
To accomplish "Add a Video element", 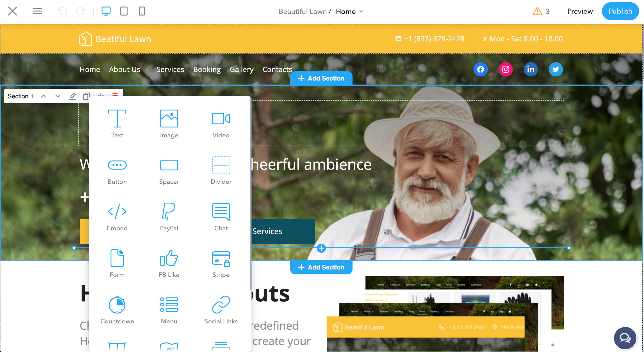I will [221, 124].
